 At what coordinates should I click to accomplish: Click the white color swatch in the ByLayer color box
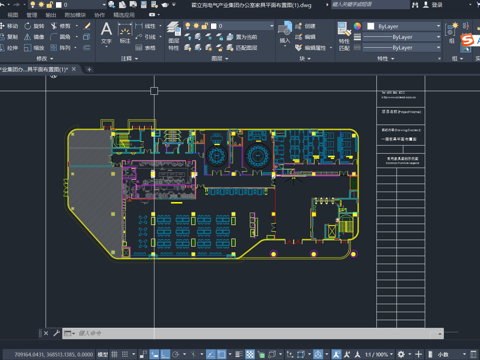pos(371,26)
